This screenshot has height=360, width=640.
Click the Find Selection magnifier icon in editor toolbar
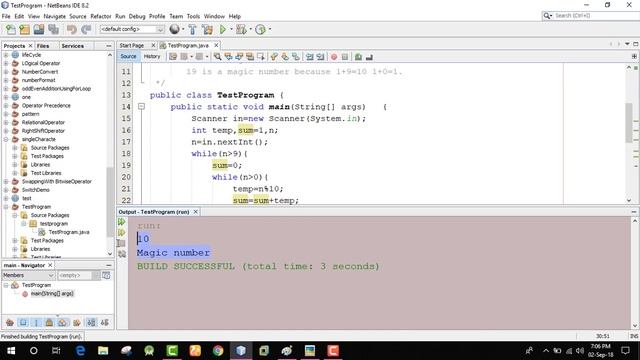pyautogui.click(x=218, y=57)
